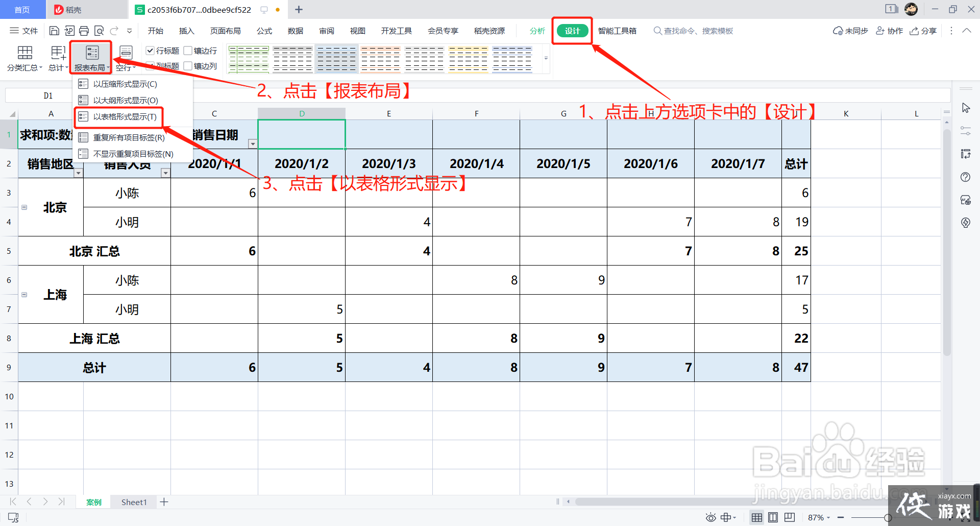Switch to the 分析 ribbon tab
This screenshot has width=980, height=526.
pyautogui.click(x=537, y=31)
